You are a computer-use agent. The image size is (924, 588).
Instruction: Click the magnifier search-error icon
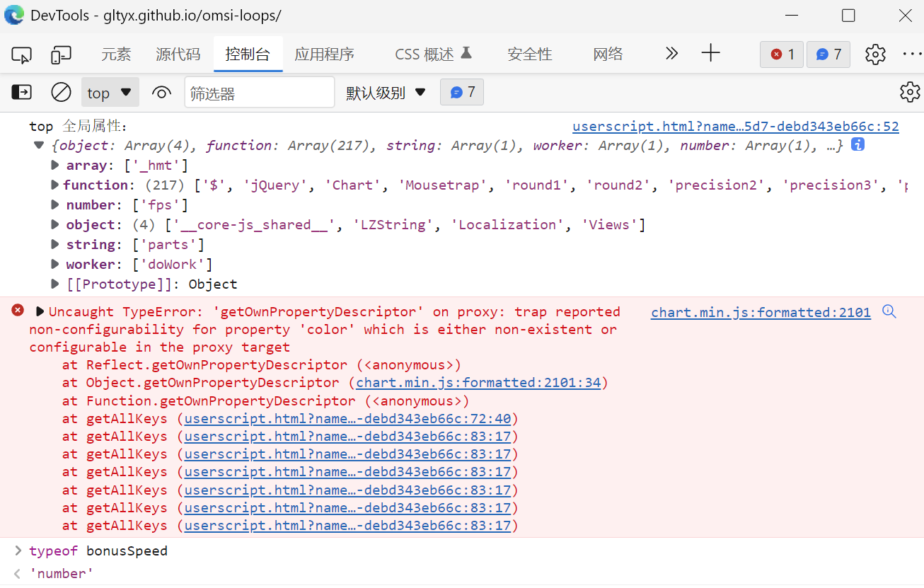pos(889,311)
